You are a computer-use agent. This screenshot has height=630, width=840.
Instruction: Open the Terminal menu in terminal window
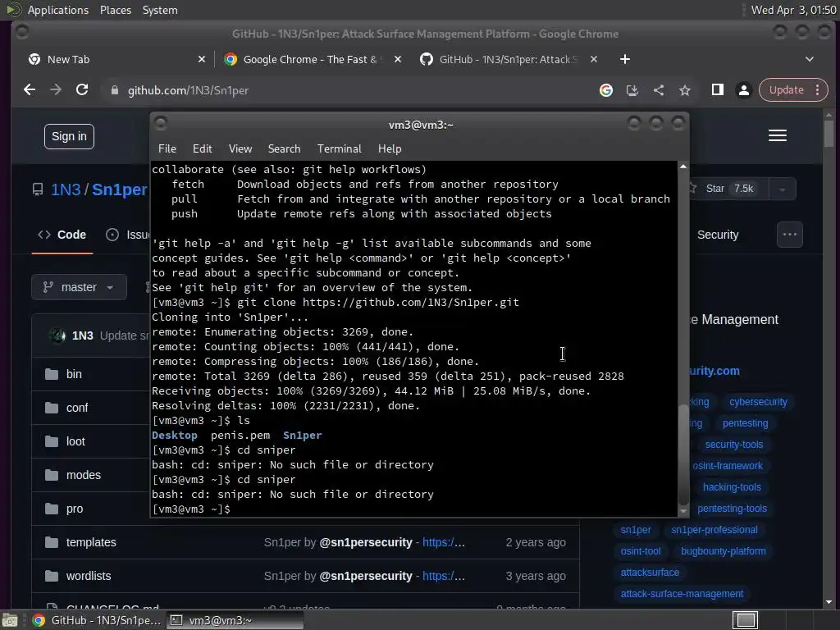[339, 149]
